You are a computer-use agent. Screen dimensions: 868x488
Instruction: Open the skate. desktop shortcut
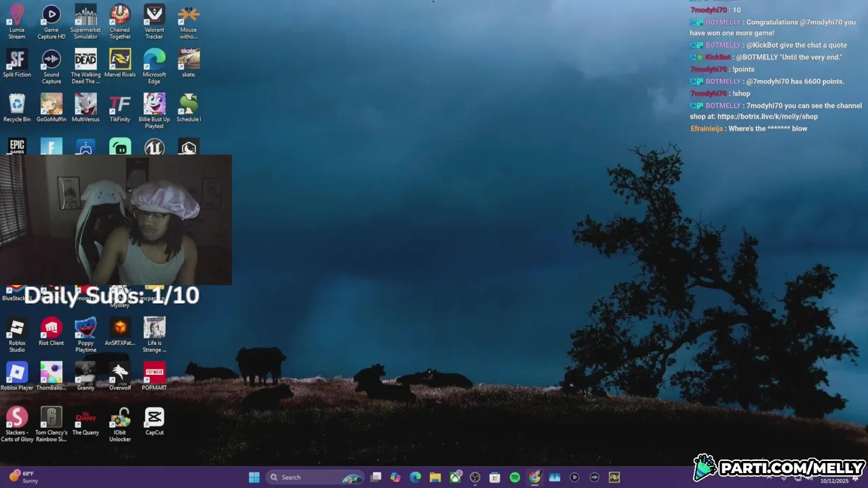189,63
